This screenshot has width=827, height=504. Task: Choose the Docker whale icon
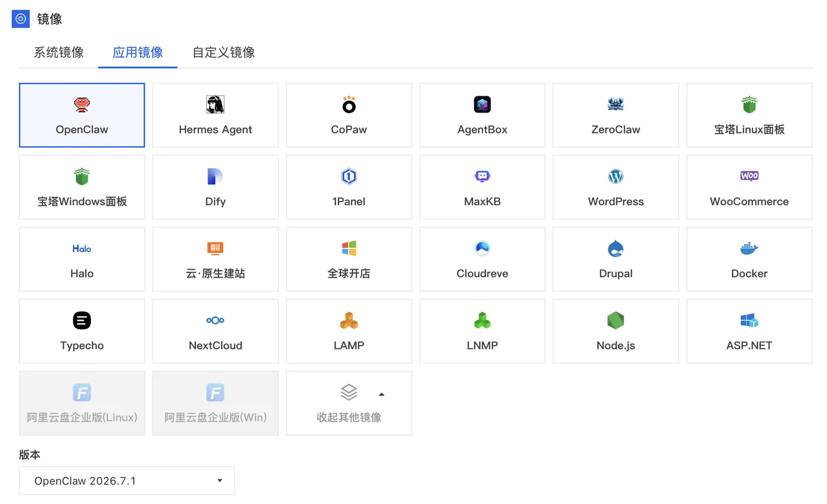(749, 248)
